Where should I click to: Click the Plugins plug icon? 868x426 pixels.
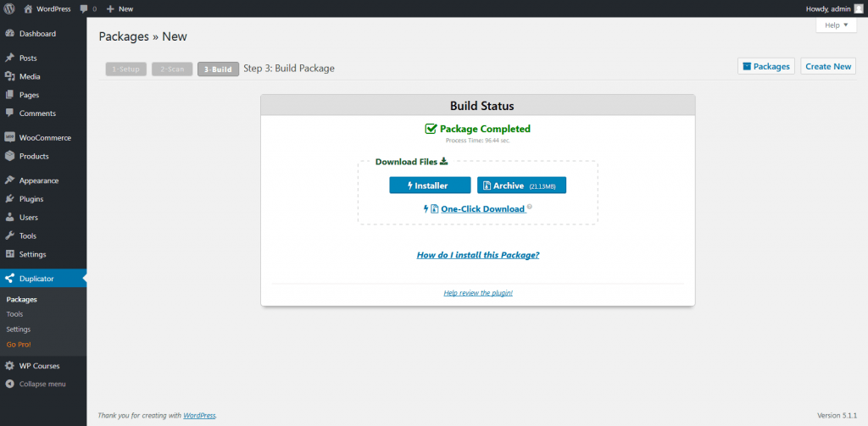9,199
